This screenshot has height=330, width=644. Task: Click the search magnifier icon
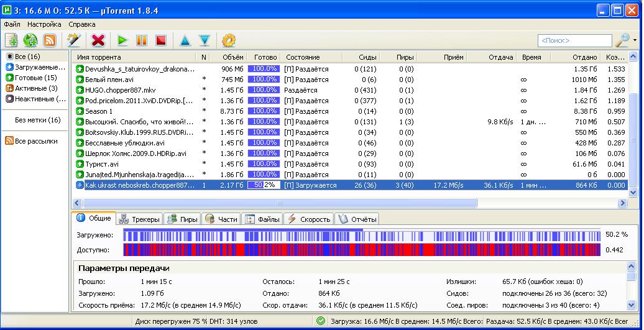(623, 40)
